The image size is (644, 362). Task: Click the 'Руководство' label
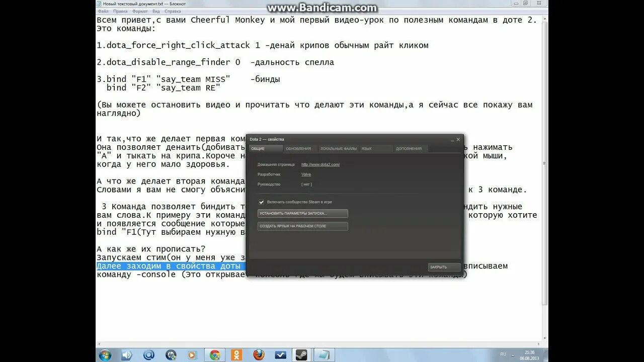click(269, 185)
